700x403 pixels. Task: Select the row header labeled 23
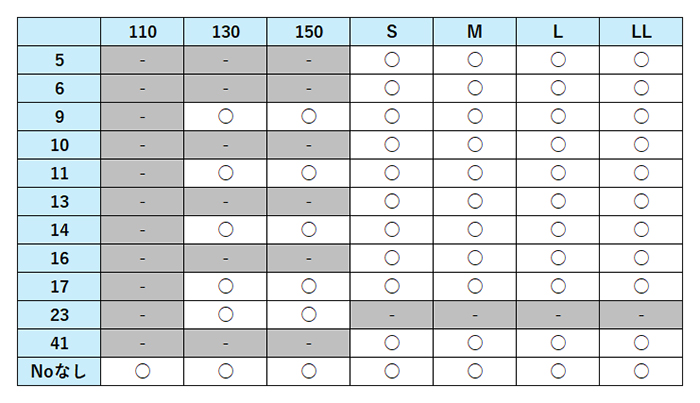coord(60,315)
